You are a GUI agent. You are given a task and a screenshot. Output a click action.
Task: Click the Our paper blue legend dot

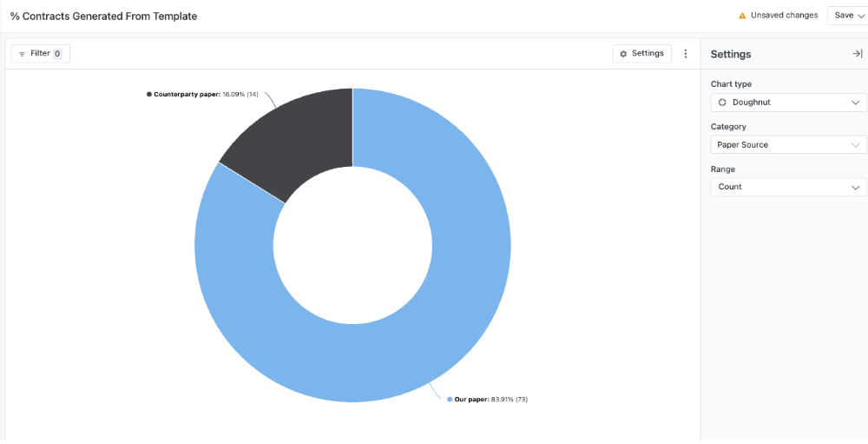(x=450, y=400)
